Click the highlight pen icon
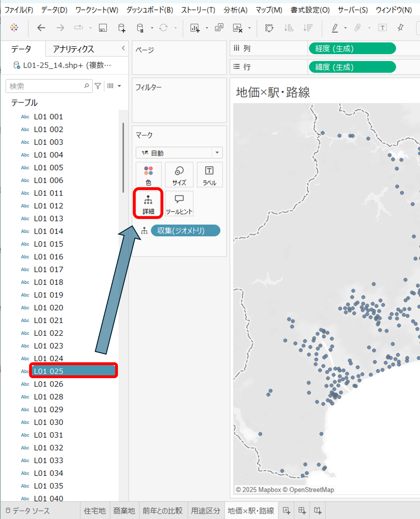This screenshot has width=420, height=519. pyautogui.click(x=335, y=28)
